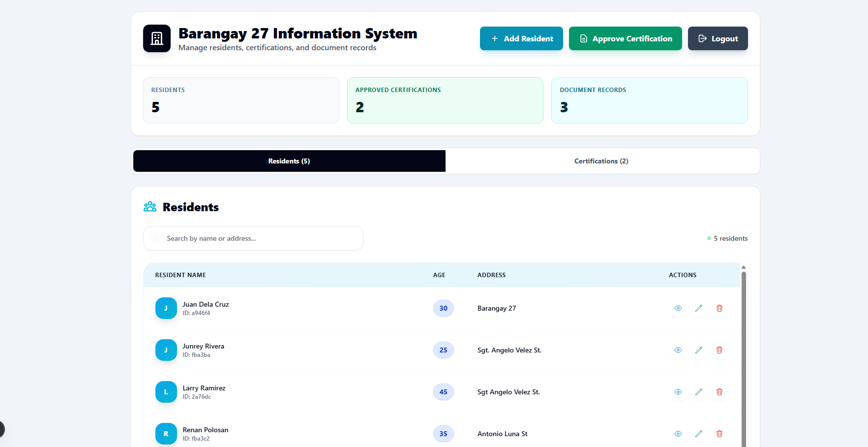868x447 pixels.
Task: Switch to the Certifications (2) tab
Action: [601, 161]
